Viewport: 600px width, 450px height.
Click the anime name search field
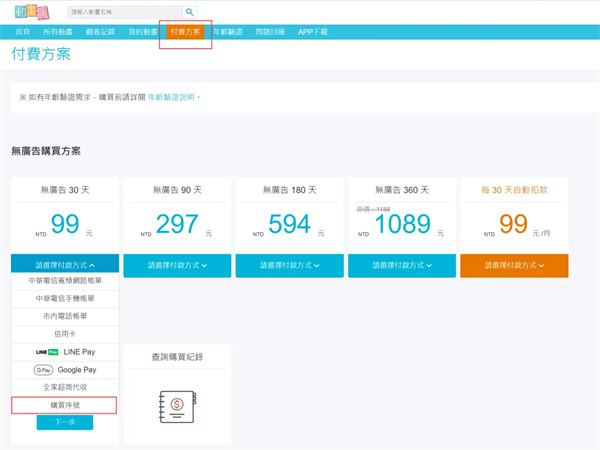(x=124, y=12)
